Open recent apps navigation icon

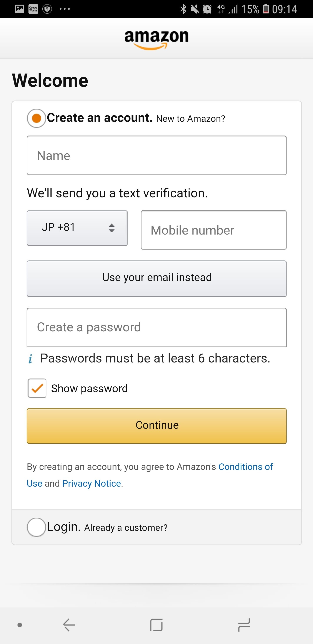point(244,625)
